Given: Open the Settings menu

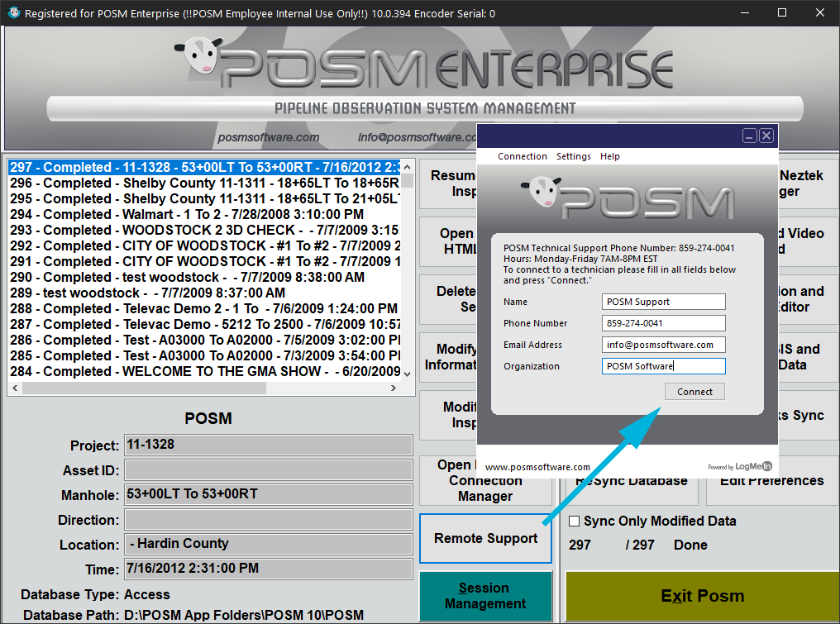Looking at the screenshot, I should pos(573,156).
